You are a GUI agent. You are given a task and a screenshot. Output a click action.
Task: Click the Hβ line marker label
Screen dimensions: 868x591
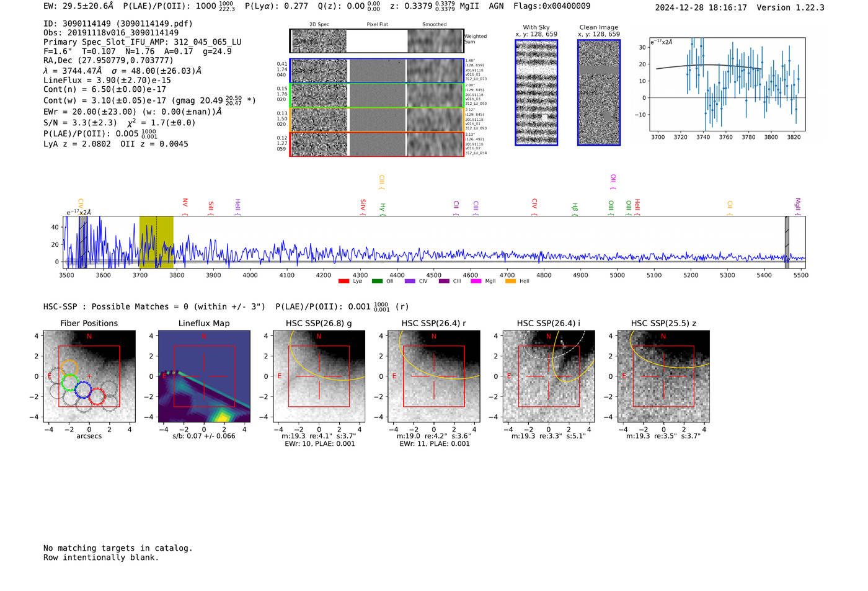[x=575, y=208]
